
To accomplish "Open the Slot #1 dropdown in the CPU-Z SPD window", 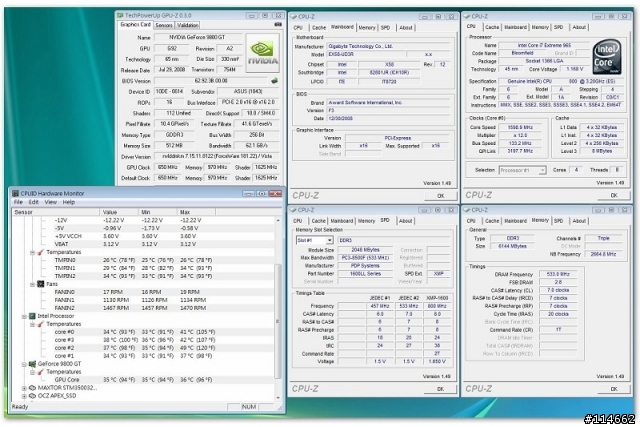I will [329, 240].
